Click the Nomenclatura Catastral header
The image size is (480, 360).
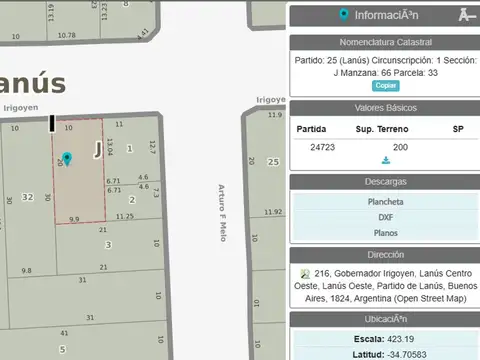(x=386, y=42)
